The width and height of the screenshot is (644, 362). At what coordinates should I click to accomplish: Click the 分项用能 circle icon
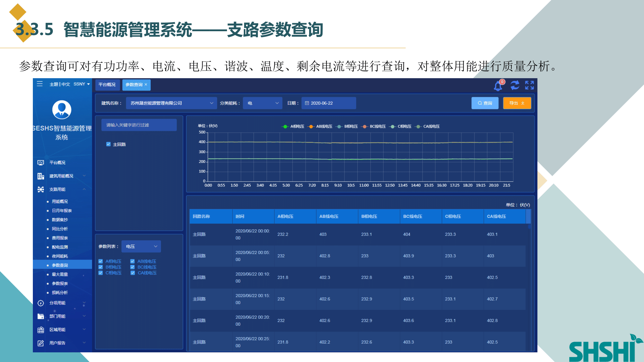(41, 303)
